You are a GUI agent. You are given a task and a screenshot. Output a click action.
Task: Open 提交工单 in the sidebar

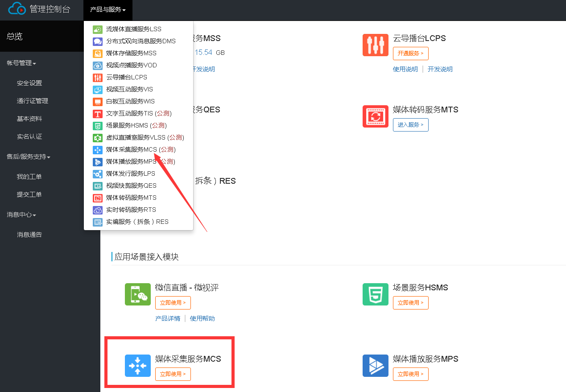[x=29, y=195]
